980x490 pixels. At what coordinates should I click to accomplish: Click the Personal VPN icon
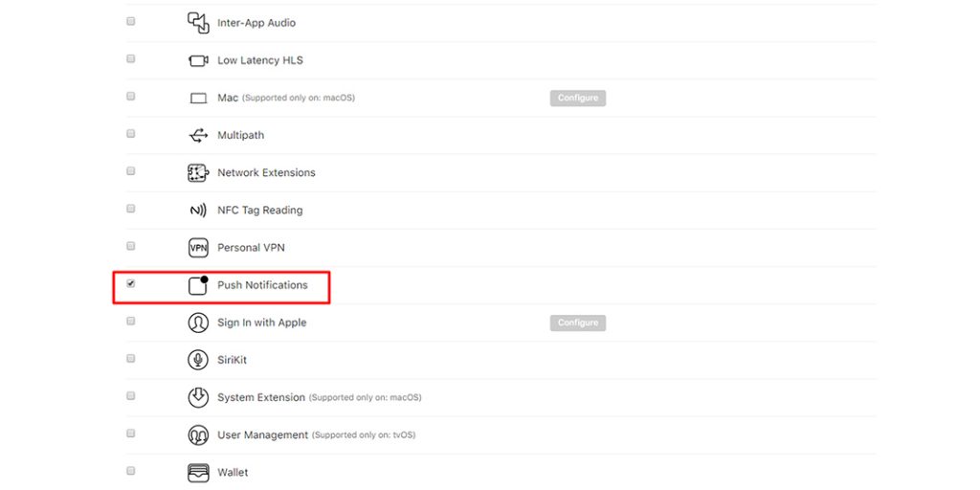pyautogui.click(x=198, y=248)
